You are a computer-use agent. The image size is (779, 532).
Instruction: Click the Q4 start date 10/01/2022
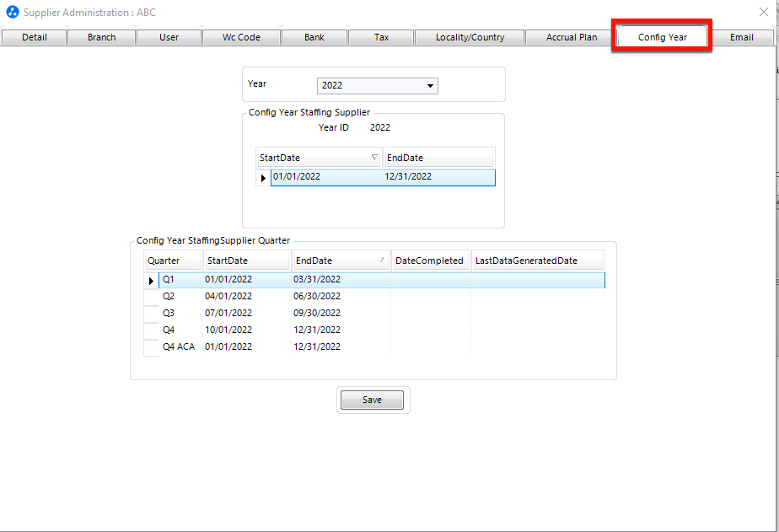click(228, 330)
